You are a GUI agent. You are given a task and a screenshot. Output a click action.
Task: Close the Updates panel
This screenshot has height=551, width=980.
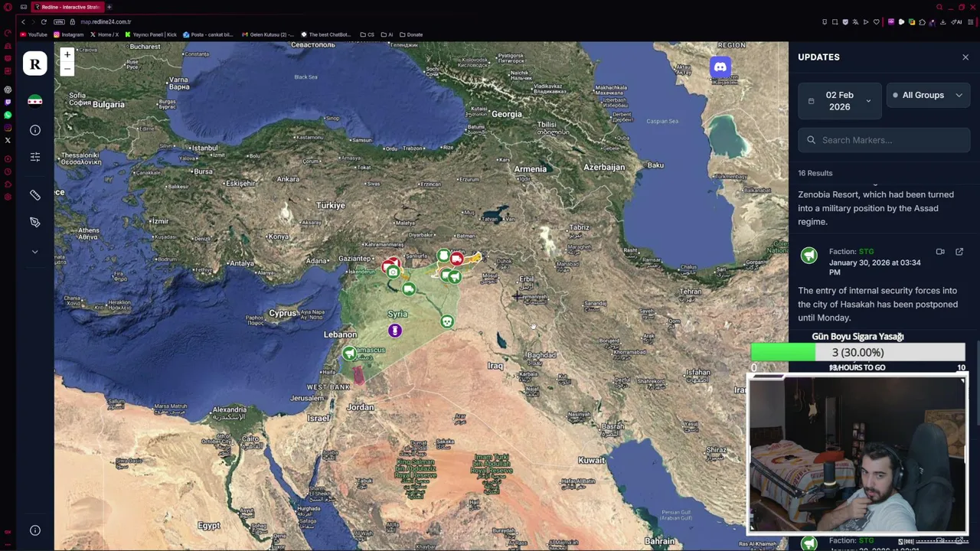tap(965, 57)
